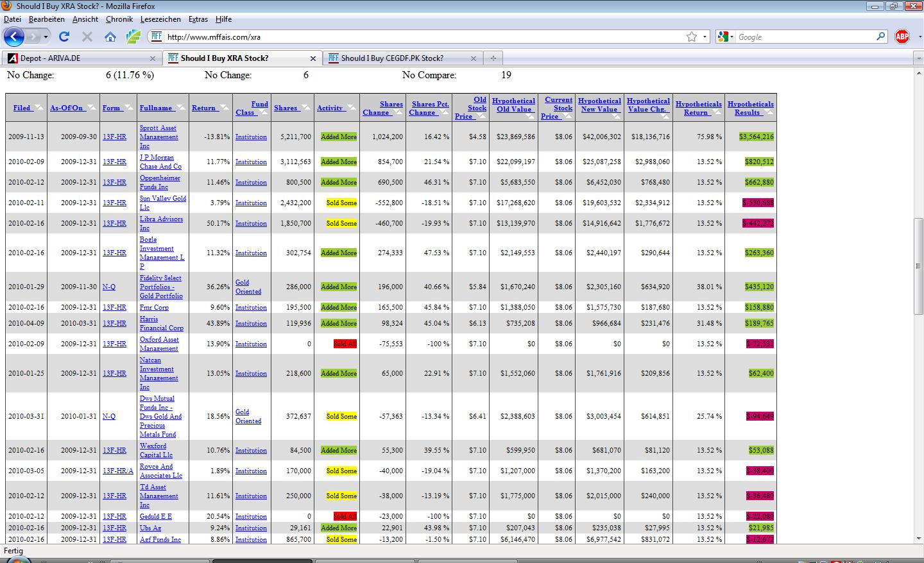The height and width of the screenshot is (563, 924).
Task: Click the browser back arrow button
Action: point(14,37)
